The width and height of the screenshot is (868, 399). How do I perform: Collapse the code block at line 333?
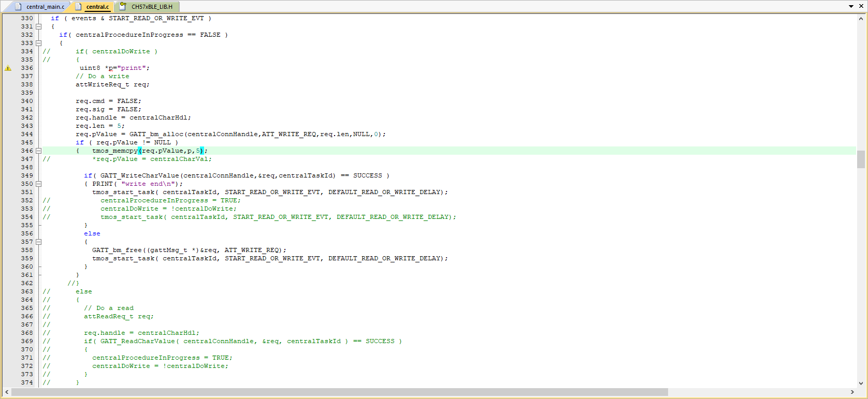pyautogui.click(x=38, y=43)
